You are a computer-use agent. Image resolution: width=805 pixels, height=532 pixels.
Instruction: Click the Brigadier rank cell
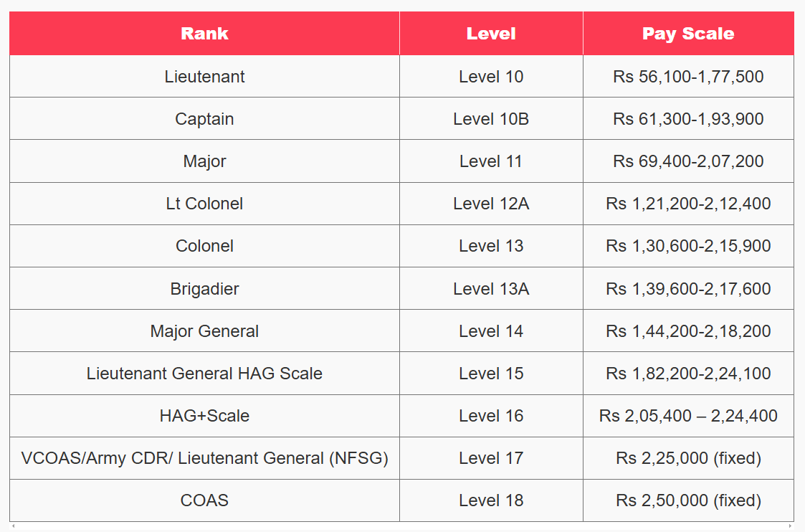click(x=204, y=289)
